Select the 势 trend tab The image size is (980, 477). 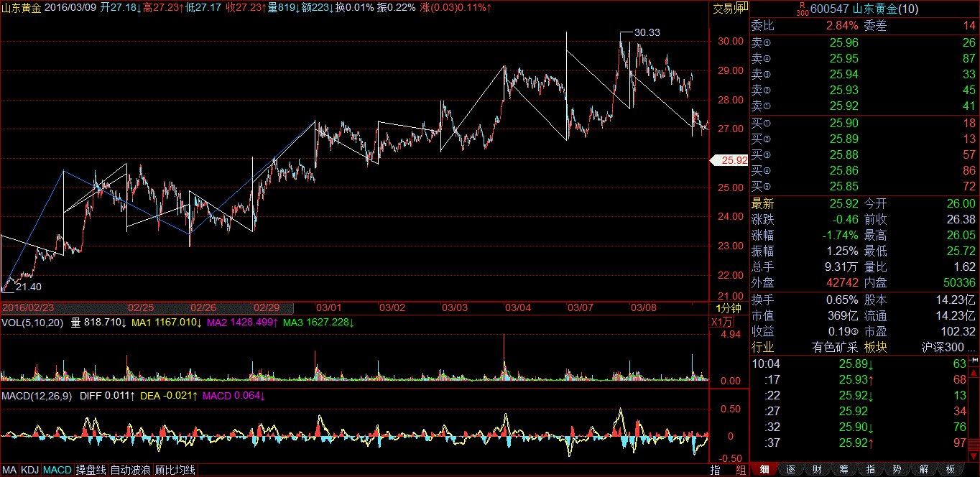point(897,470)
